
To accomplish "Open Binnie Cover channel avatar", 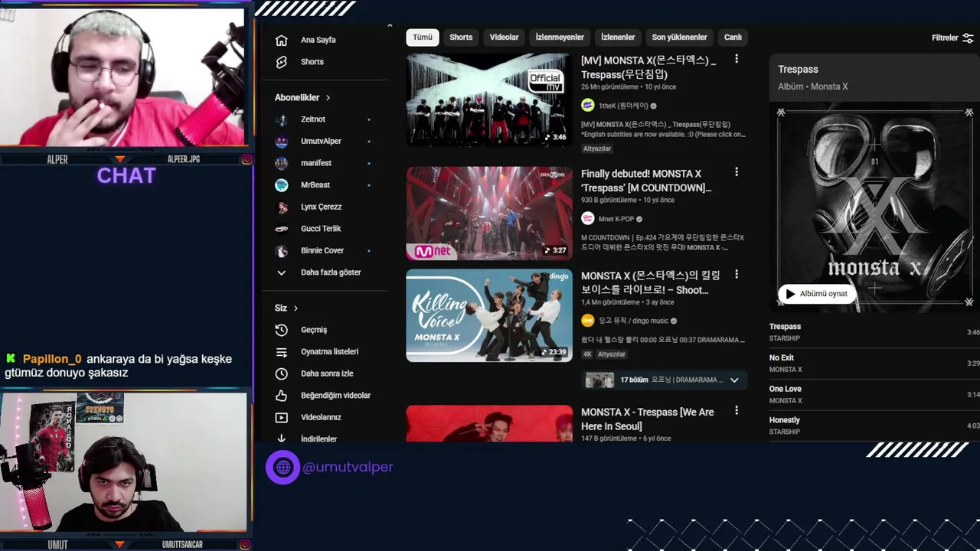I will tap(282, 250).
